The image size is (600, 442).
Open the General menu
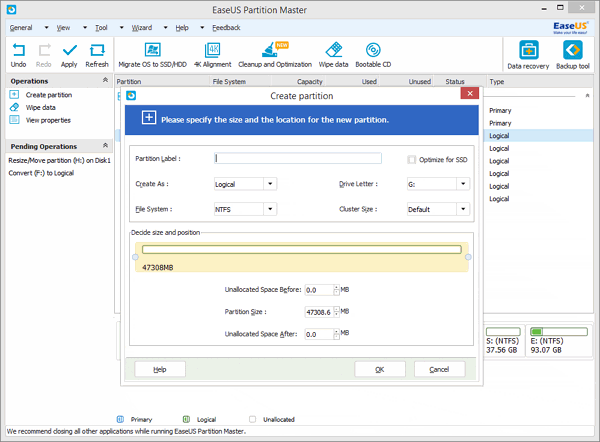(21, 28)
